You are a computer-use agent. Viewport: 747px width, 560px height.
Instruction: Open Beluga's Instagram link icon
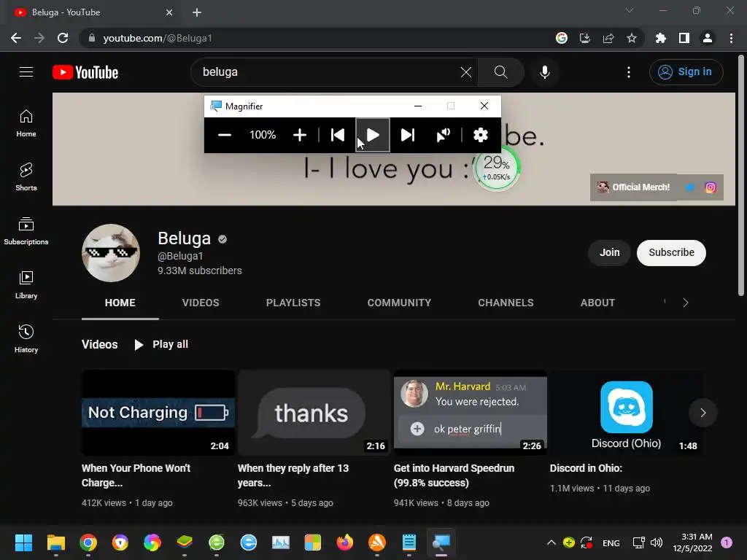click(x=711, y=187)
